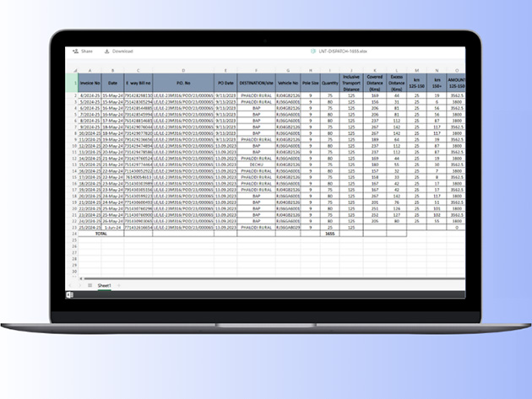The height and width of the screenshot is (399, 532).
Task: Click the Vehicle No header cell
Action: point(288,84)
